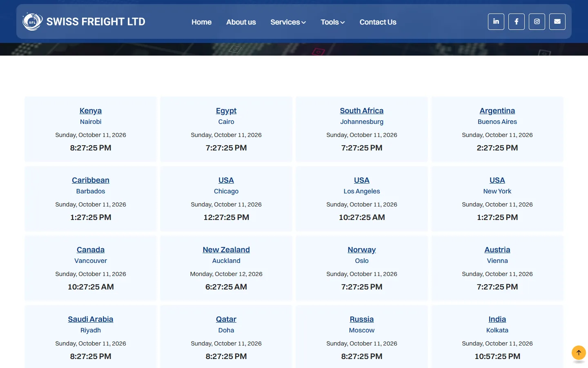
Task: Click the scroll-to-top arrow button
Action: [579, 353]
